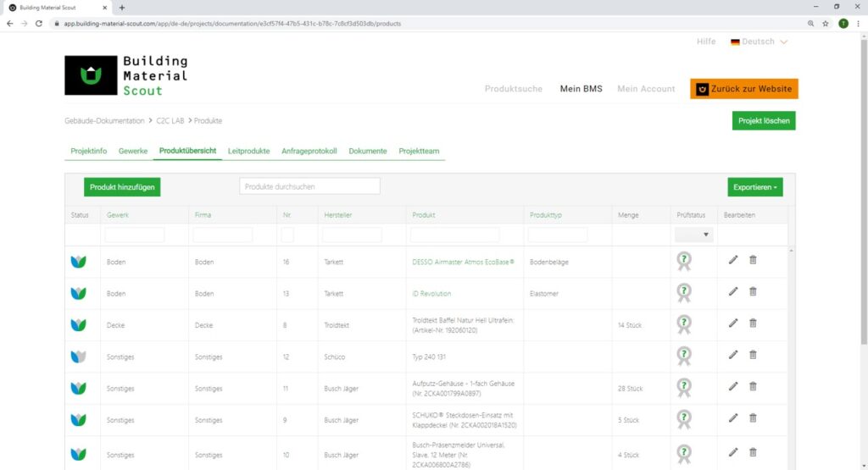Sort table by Produkt column header

pos(424,215)
